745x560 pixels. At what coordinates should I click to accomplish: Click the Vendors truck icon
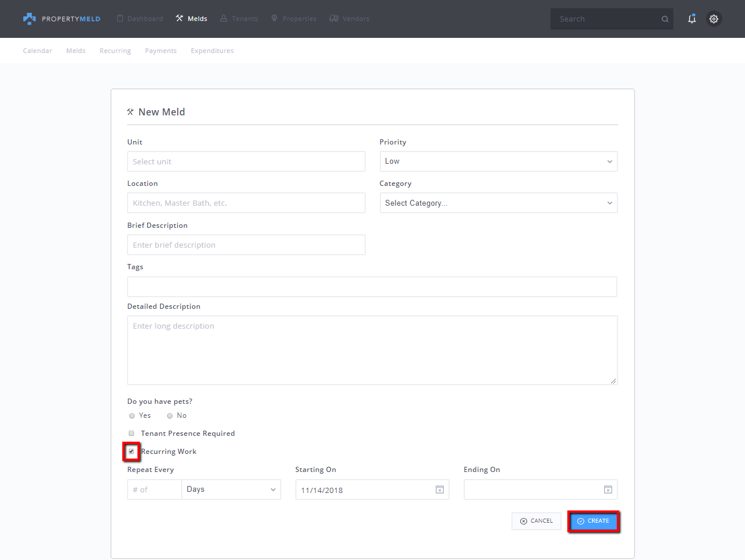click(x=334, y=19)
